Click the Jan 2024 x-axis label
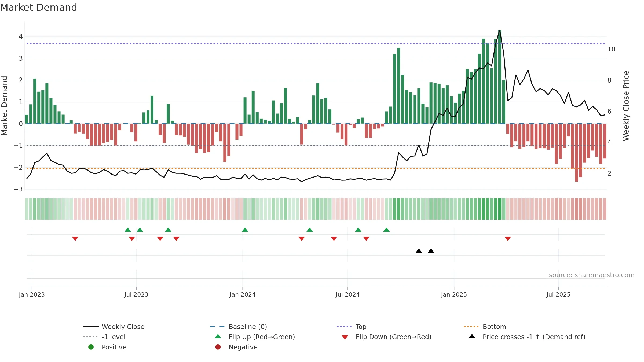644x362 pixels. point(243,294)
